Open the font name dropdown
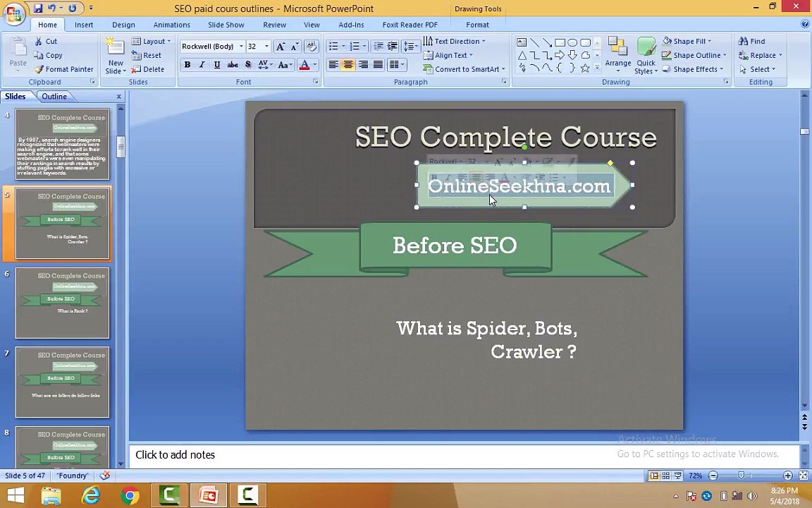Screen dimensions: 812x508 point(241,46)
